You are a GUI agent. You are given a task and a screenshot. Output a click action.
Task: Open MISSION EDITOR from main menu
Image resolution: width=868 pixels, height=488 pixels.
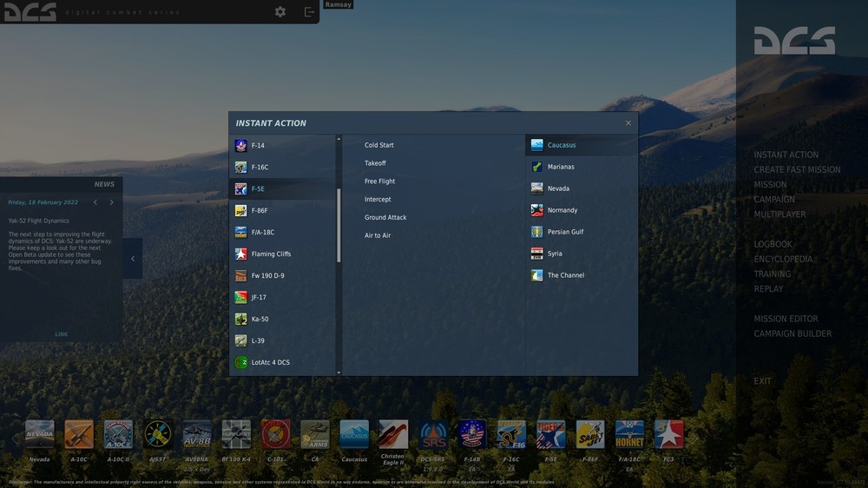tap(786, 319)
